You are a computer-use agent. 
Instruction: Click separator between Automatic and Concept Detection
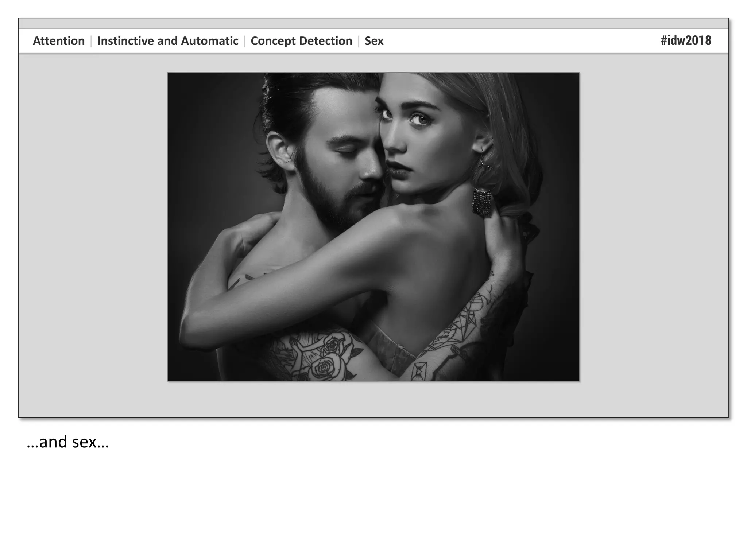(x=244, y=41)
